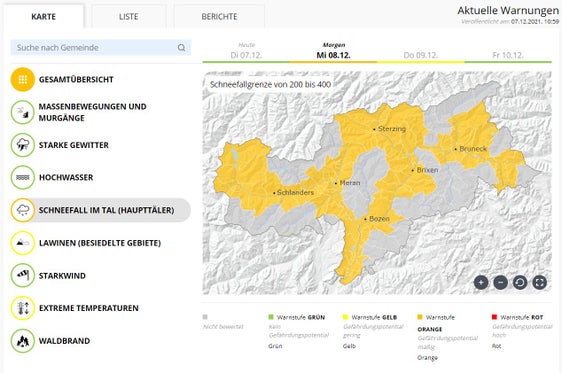This screenshot has width=562, height=373.
Task: Select the Waldbrand forest fire icon
Action: 23,341
